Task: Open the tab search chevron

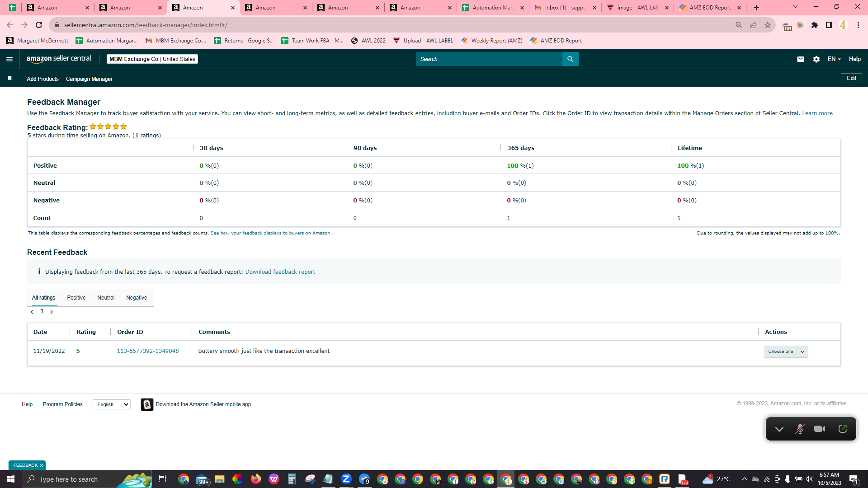Action: (x=795, y=7)
